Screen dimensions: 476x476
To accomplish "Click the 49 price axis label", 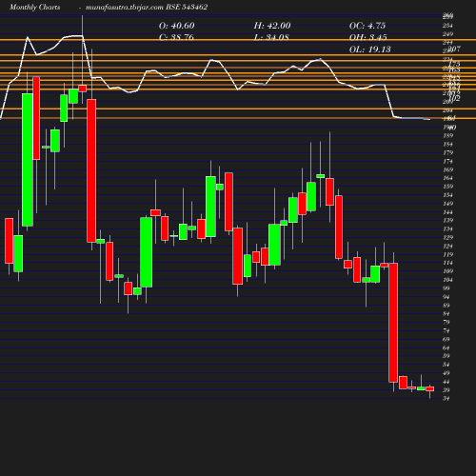I will (446, 373).
